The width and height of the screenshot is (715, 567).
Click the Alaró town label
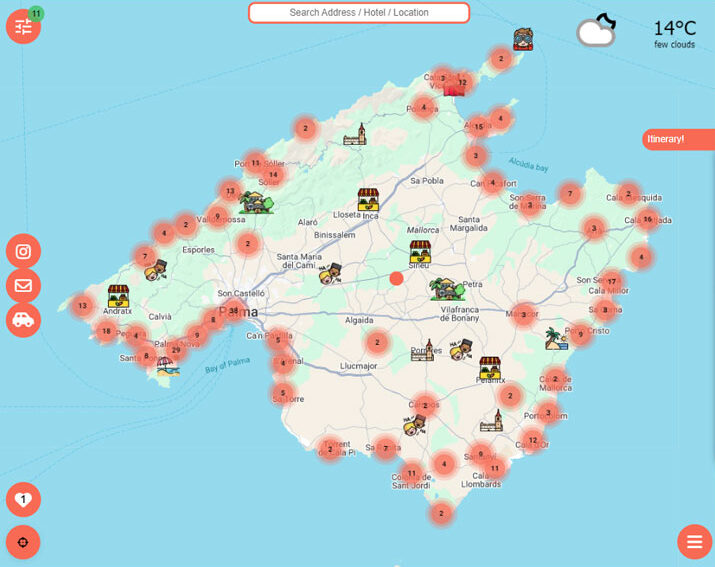coord(308,222)
